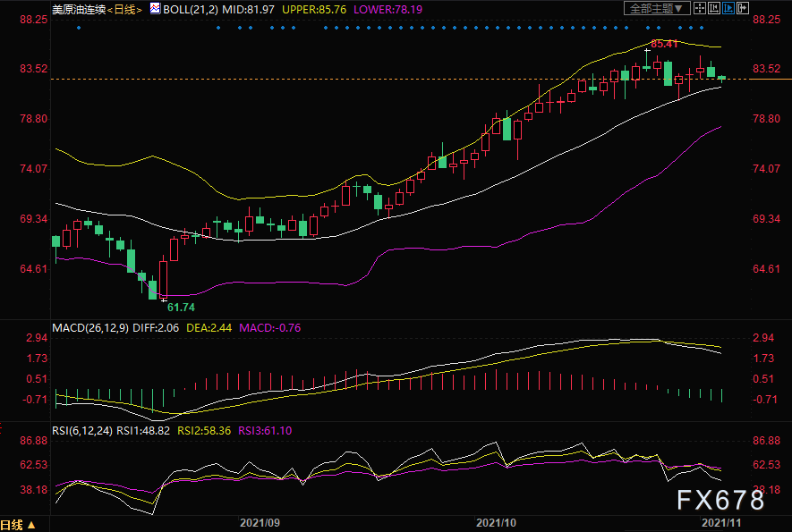Click the UPPER:85.76 value

click(314, 10)
